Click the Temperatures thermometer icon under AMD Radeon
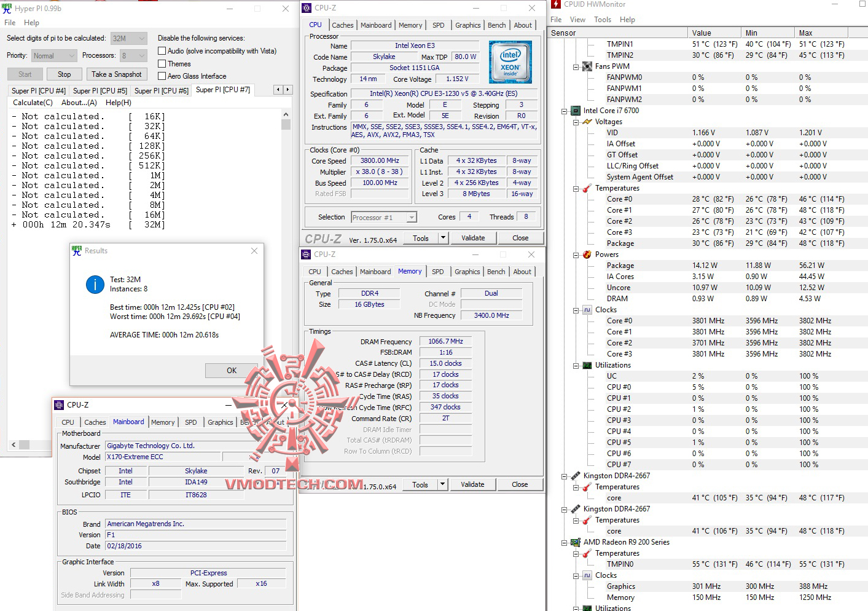 [x=587, y=553]
